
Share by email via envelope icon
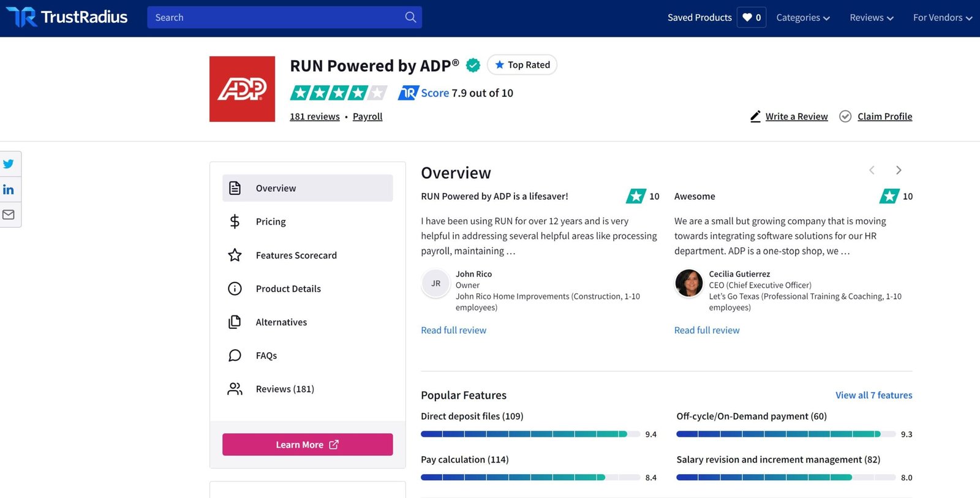pos(9,214)
